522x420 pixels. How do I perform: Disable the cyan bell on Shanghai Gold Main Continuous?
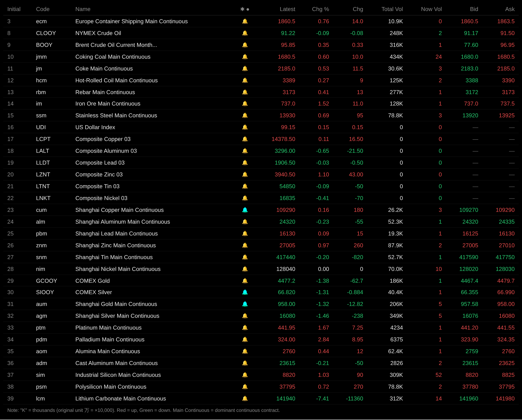(245, 304)
